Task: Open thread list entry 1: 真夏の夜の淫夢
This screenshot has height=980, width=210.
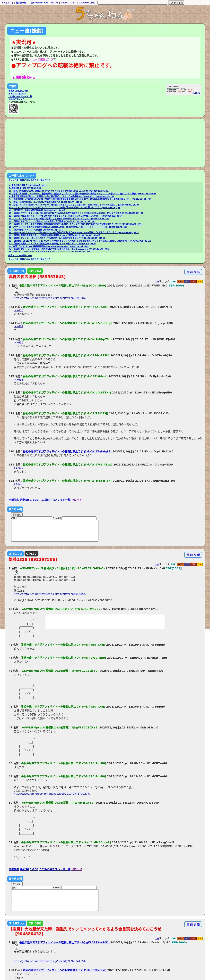Action: click(27, 185)
